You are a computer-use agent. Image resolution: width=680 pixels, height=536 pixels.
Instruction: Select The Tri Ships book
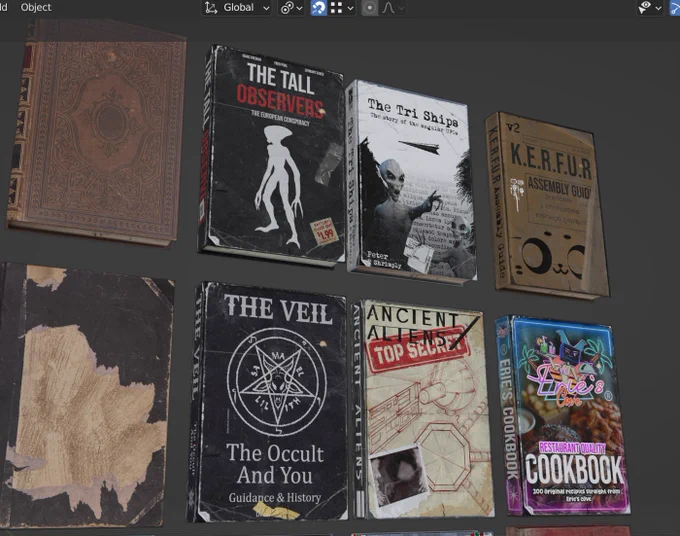(411, 181)
